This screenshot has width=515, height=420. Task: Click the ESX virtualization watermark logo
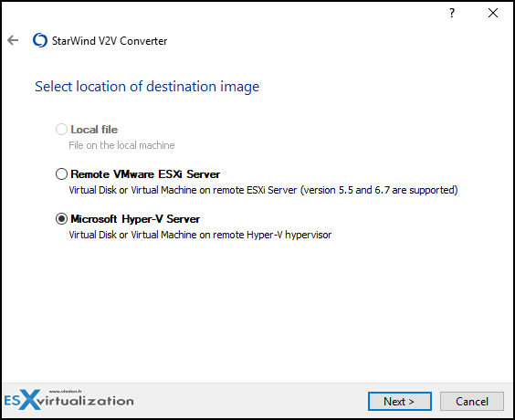[x=69, y=399]
